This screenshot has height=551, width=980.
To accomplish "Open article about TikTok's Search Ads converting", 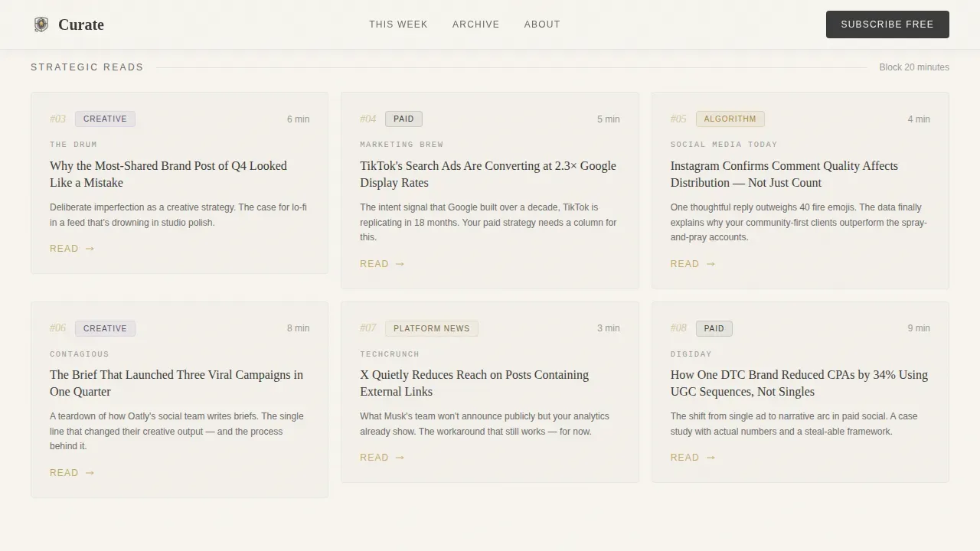I will (x=488, y=174).
